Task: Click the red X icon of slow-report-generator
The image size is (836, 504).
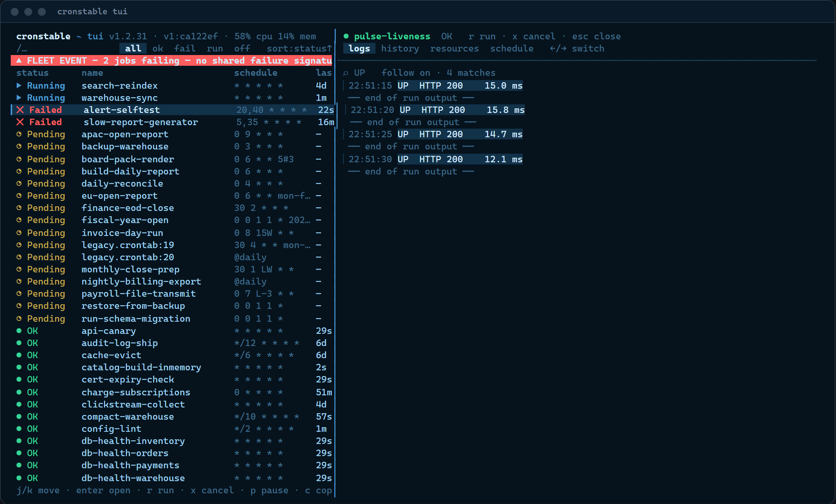Action: click(x=20, y=122)
